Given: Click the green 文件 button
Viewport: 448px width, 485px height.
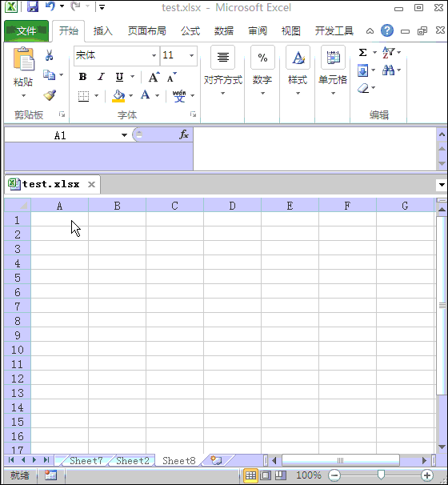Looking at the screenshot, I should click(26, 31).
